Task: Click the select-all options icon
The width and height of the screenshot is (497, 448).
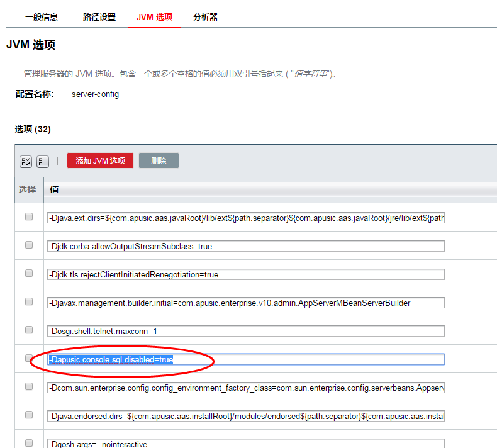Action: pos(26,162)
